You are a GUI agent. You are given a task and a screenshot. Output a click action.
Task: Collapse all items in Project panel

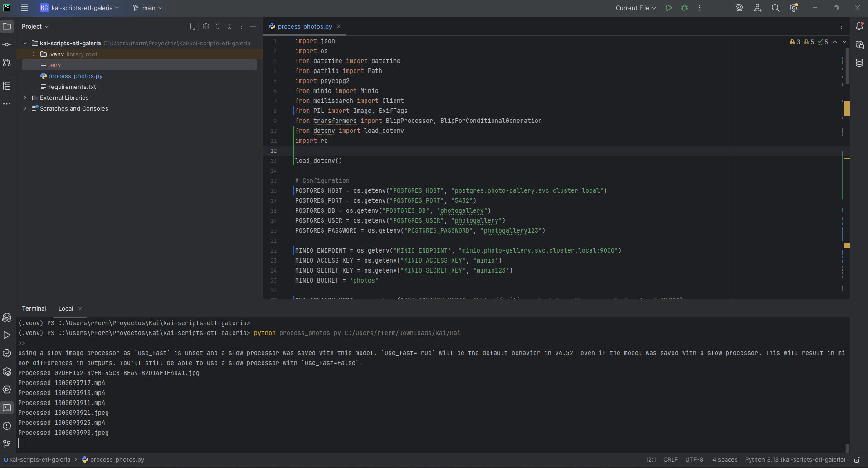click(x=229, y=26)
